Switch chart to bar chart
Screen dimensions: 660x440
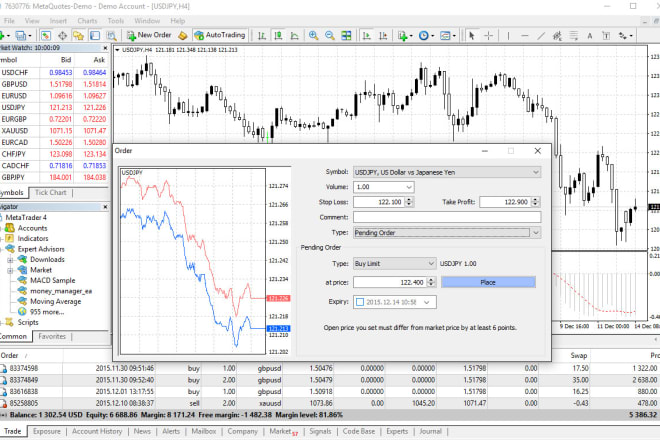coord(262,35)
